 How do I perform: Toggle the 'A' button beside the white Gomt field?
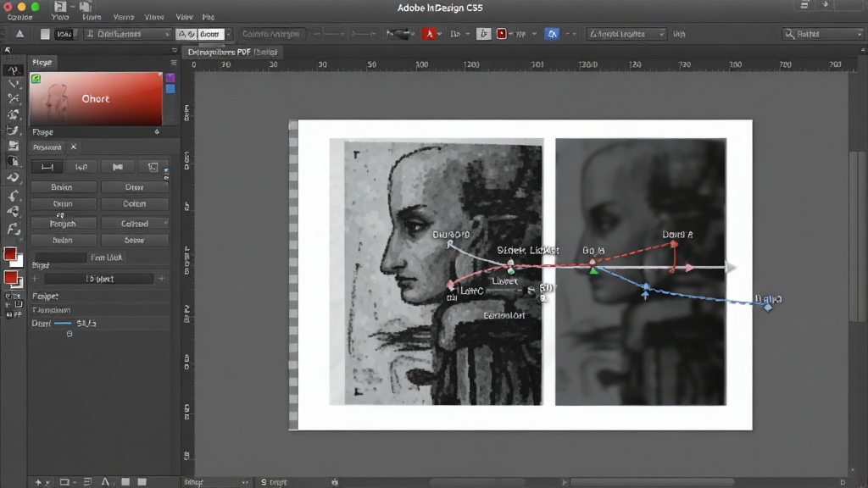(x=186, y=34)
